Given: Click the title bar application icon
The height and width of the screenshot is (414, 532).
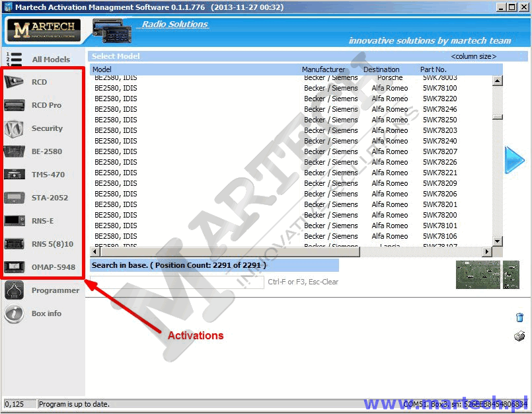Looking at the screenshot, I should pyautogui.click(x=8, y=7).
